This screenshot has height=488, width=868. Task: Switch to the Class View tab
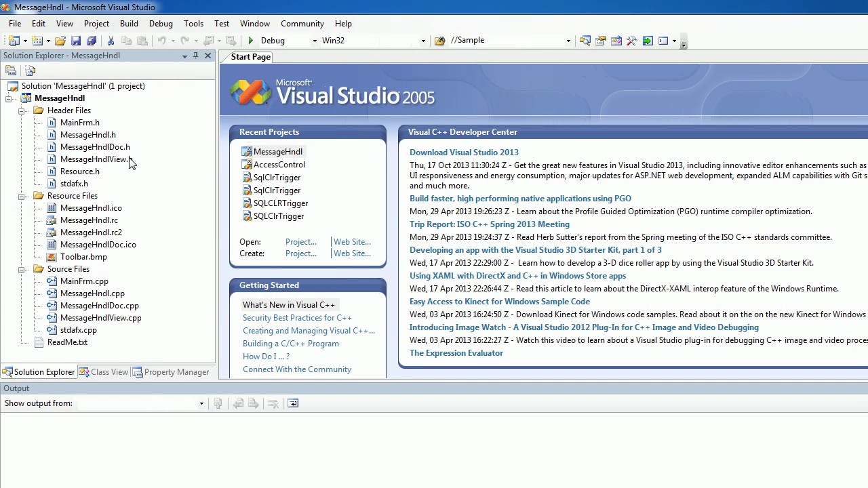point(104,372)
